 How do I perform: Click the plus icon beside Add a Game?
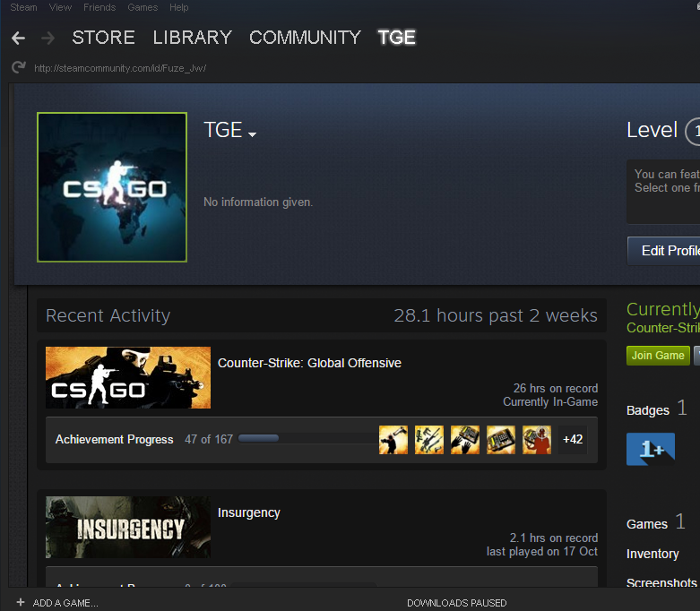[20, 602]
